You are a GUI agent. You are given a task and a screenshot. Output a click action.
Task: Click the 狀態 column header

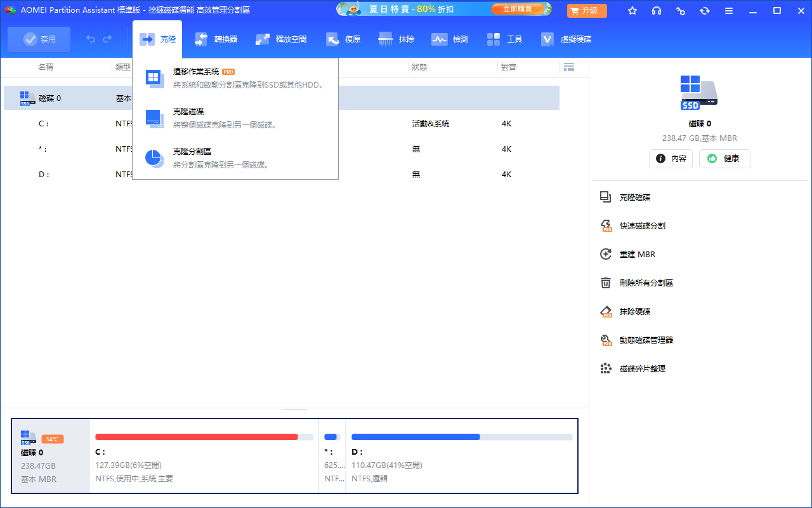419,67
